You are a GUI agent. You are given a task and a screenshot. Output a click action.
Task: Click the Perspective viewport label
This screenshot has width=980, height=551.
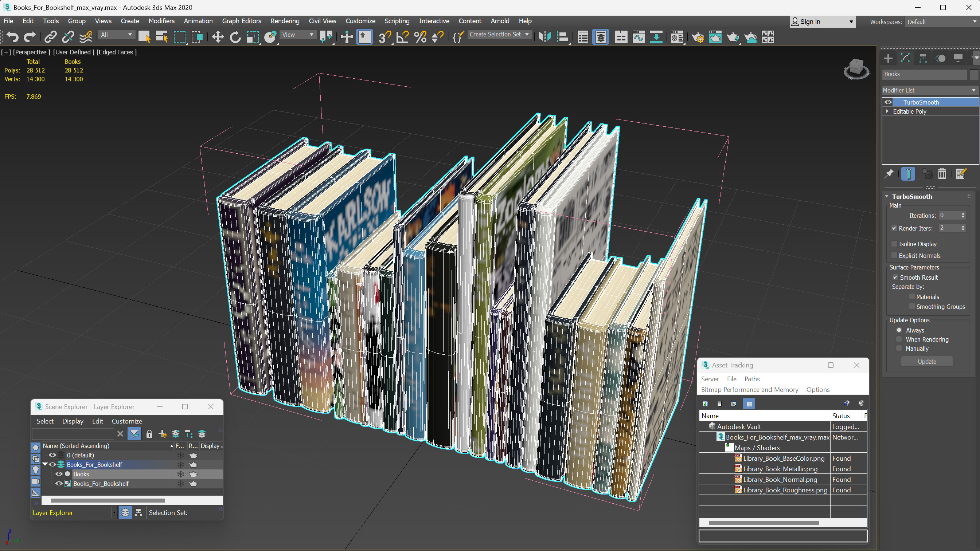(31, 52)
